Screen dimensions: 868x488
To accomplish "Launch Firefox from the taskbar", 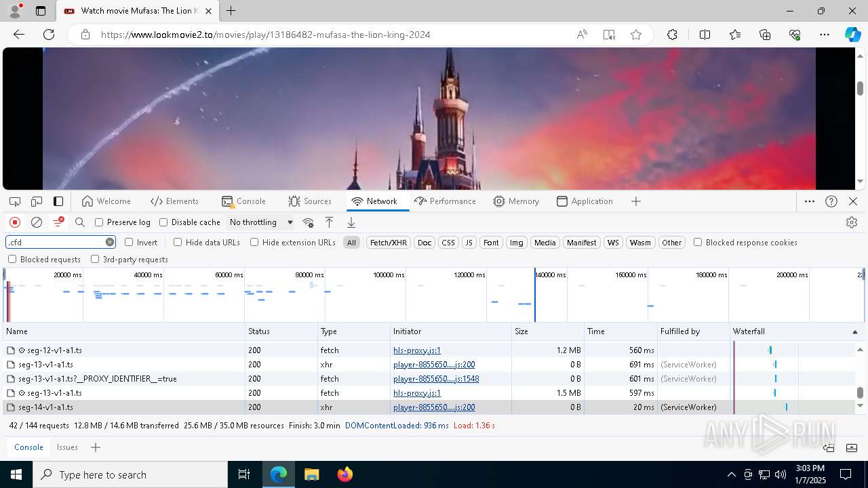I will tap(344, 474).
